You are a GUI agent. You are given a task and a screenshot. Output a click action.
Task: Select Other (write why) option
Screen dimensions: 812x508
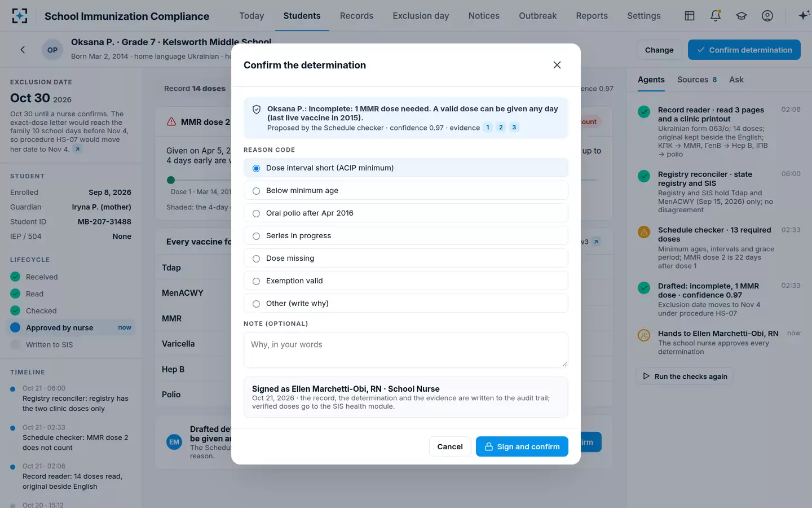point(406,303)
